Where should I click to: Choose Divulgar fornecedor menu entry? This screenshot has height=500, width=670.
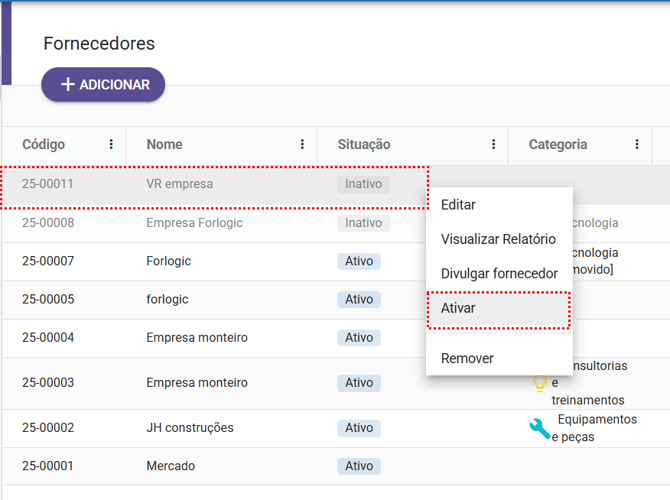[499, 273]
